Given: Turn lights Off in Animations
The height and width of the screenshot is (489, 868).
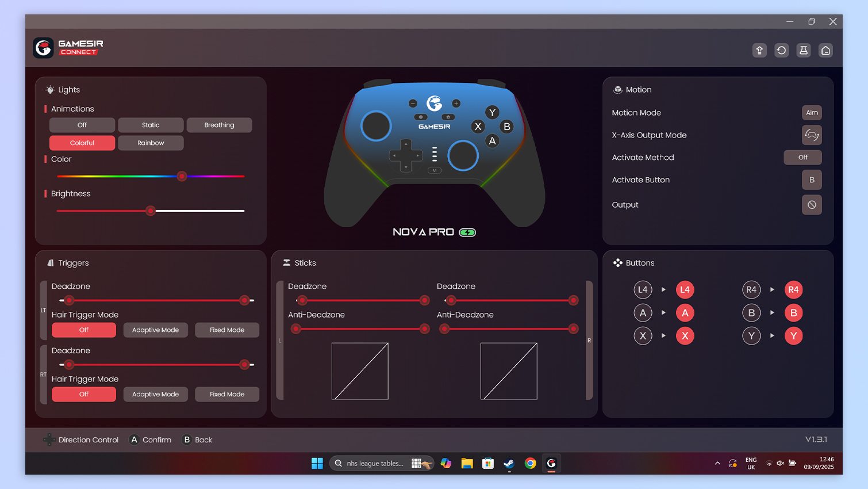Looking at the screenshot, I should tap(82, 125).
